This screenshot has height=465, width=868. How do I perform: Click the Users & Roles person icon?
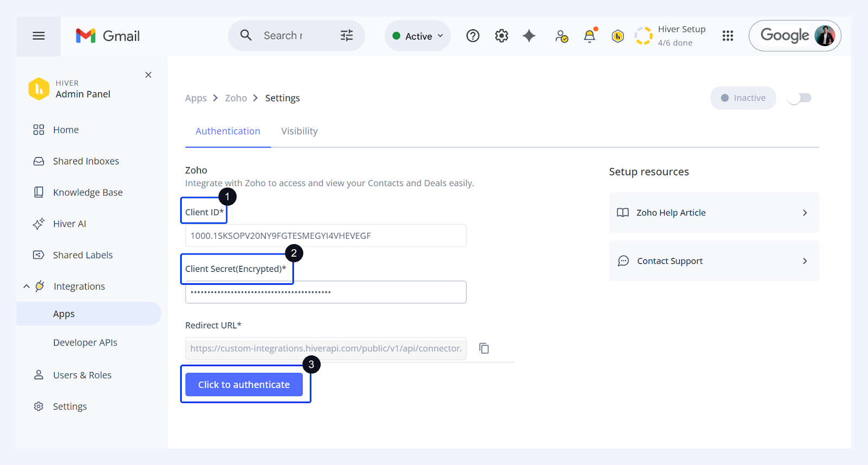39,375
